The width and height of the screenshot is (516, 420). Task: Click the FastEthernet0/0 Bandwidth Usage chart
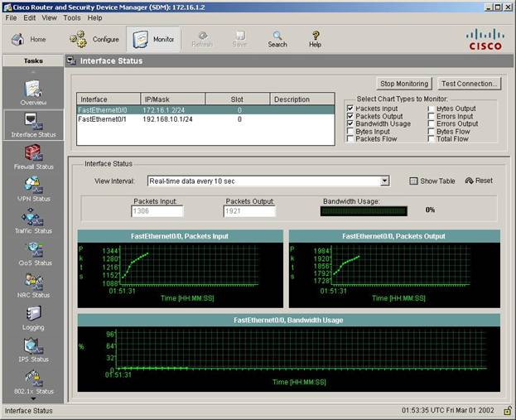coord(289,353)
